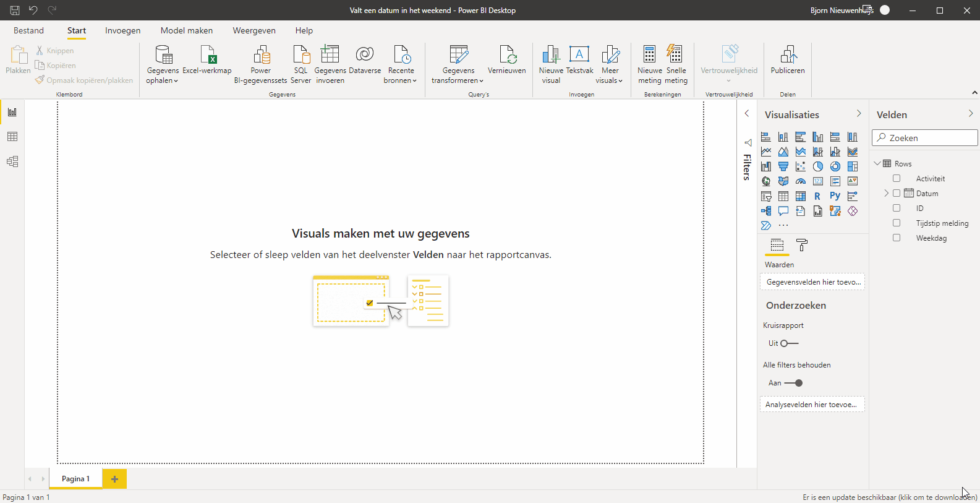This screenshot has height=503, width=980.
Task: Check the Tijdstip melding field
Action: pyautogui.click(x=897, y=223)
